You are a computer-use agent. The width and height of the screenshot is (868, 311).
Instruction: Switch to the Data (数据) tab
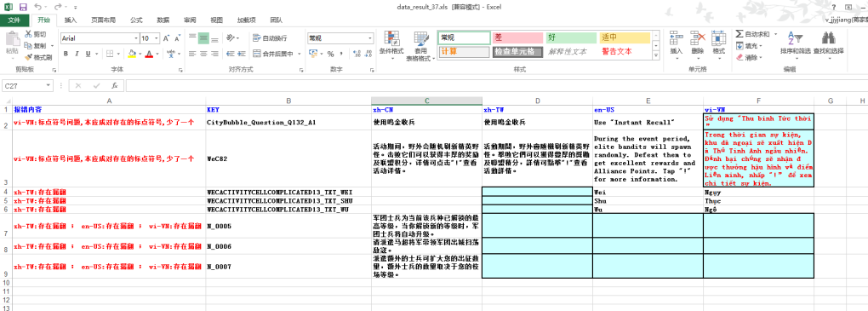tap(163, 20)
